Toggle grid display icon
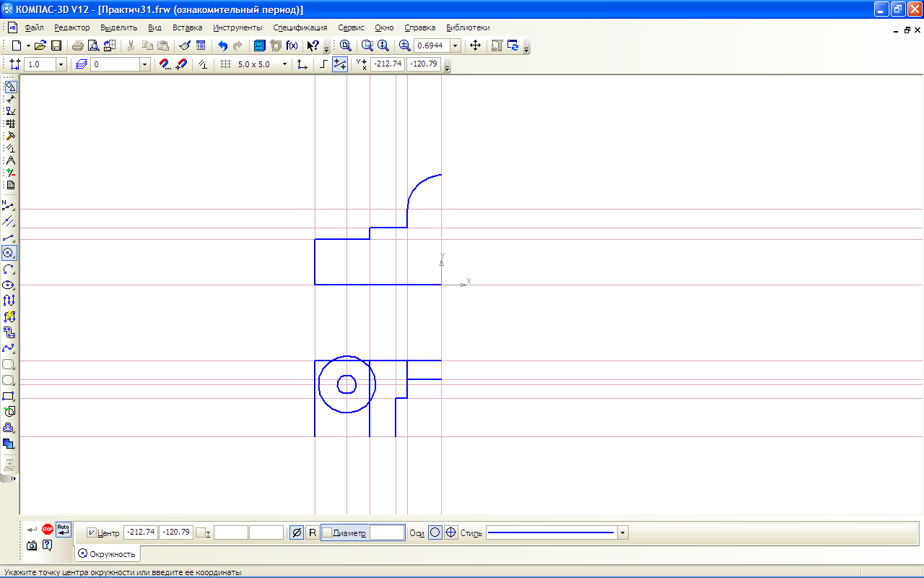 tap(225, 64)
